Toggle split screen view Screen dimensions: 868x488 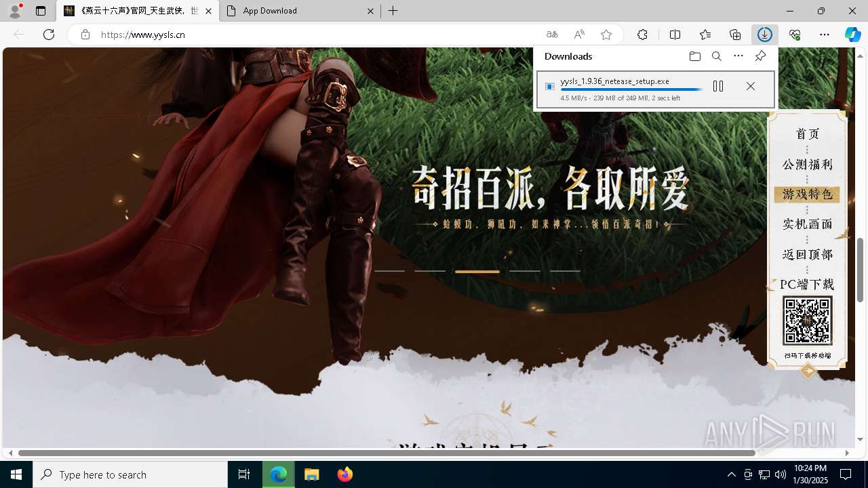click(x=675, y=35)
